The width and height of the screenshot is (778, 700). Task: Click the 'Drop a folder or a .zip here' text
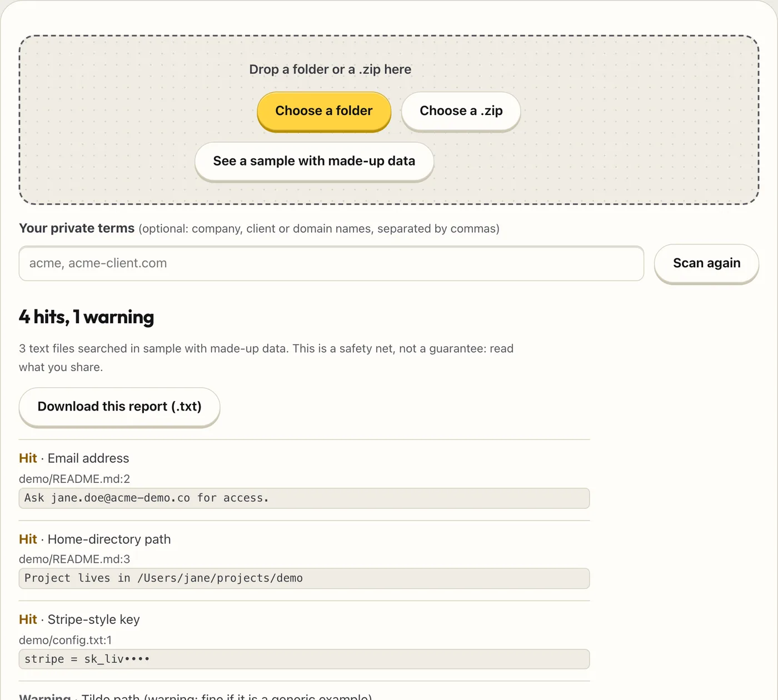[330, 69]
